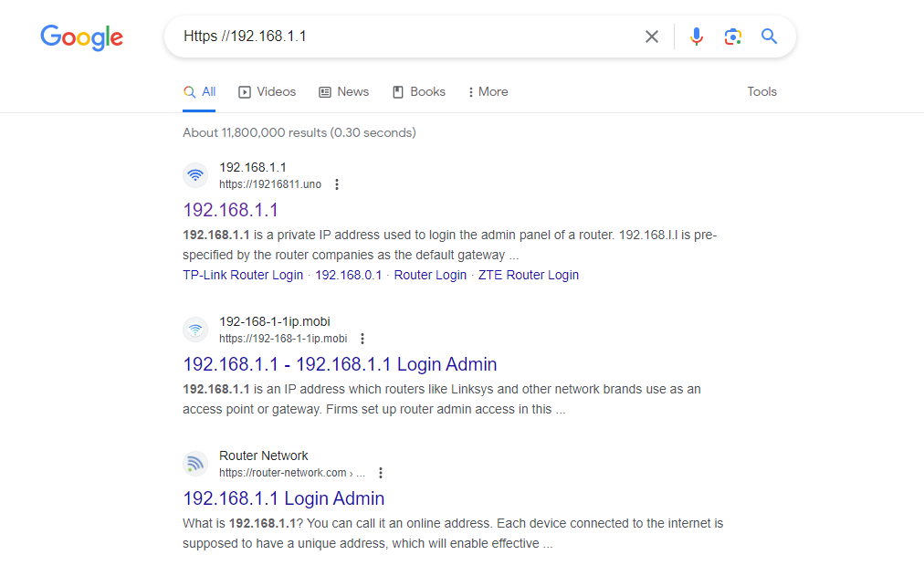Viewport: 924px width, 576px height.
Task: Switch to the Books tab
Action: tap(419, 92)
